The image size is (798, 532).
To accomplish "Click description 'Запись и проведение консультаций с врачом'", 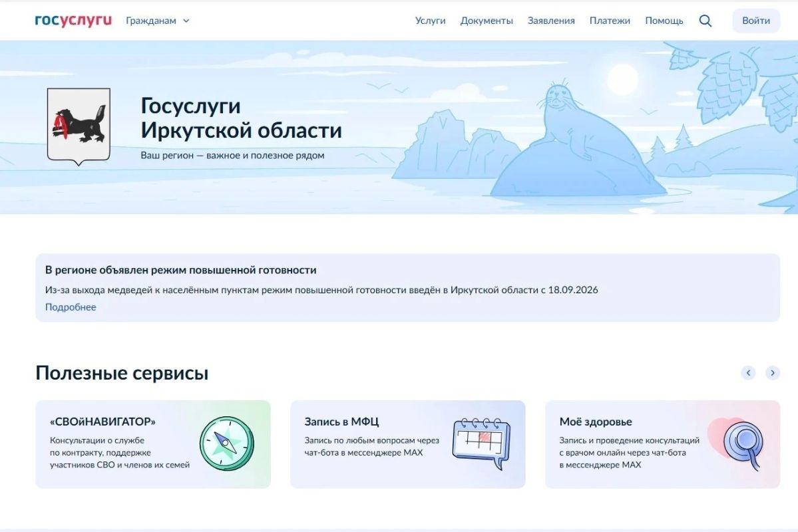I will click(x=629, y=453).
